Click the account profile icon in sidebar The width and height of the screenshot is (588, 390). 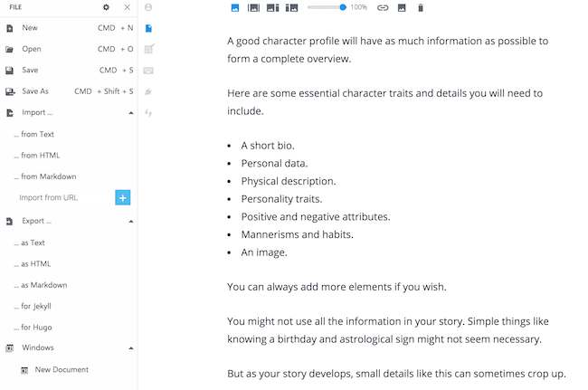click(148, 7)
